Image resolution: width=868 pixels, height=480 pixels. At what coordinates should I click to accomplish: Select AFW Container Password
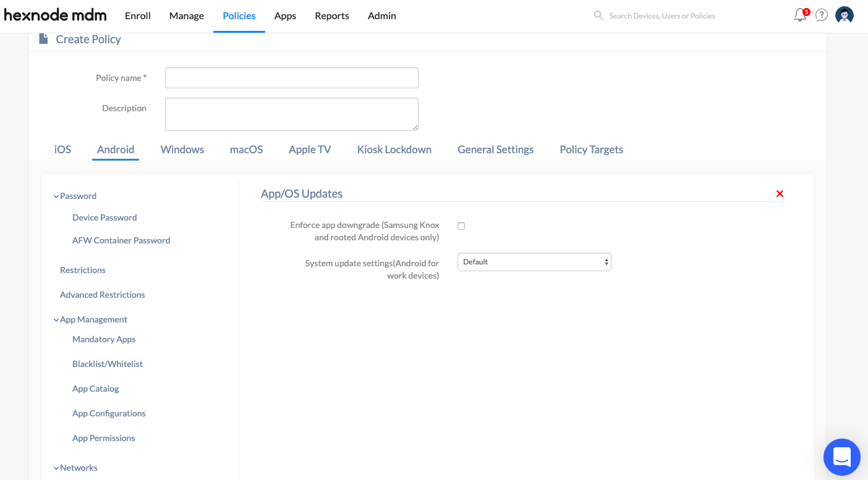click(121, 240)
